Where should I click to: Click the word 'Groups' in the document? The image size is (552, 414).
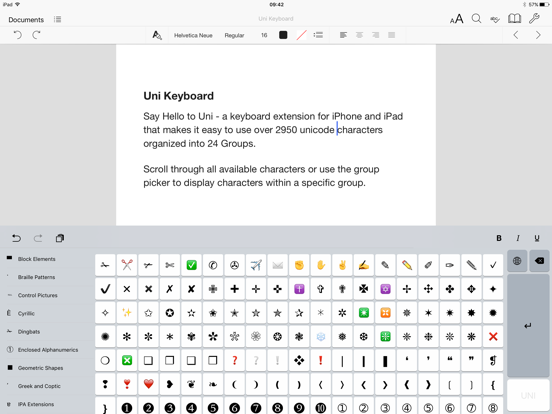tap(237, 144)
